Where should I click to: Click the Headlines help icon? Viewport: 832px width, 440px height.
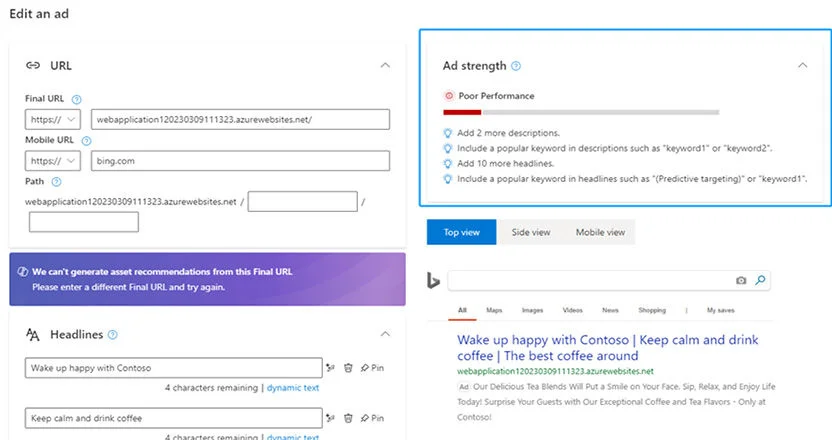112,335
